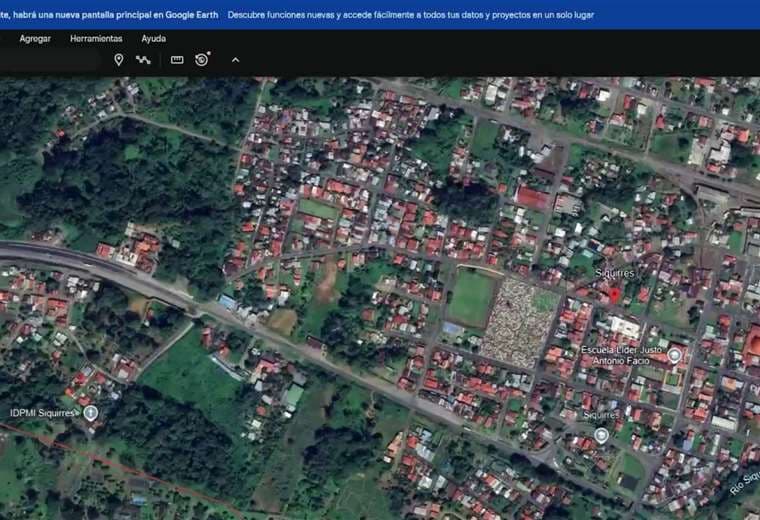The height and width of the screenshot is (520, 760).
Task: Click the lower Siquirres place marker icon
Action: 601,435
